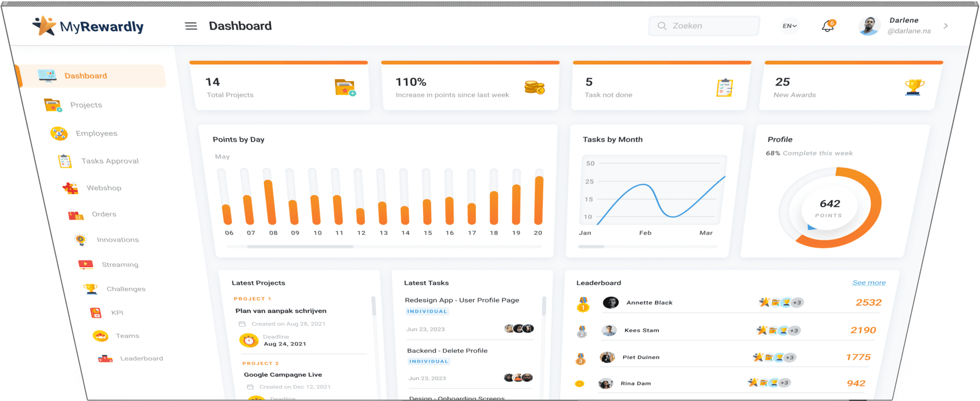Image resolution: width=980 pixels, height=401 pixels.
Task: Open Redesign App - User Profile Page task
Action: tap(462, 300)
